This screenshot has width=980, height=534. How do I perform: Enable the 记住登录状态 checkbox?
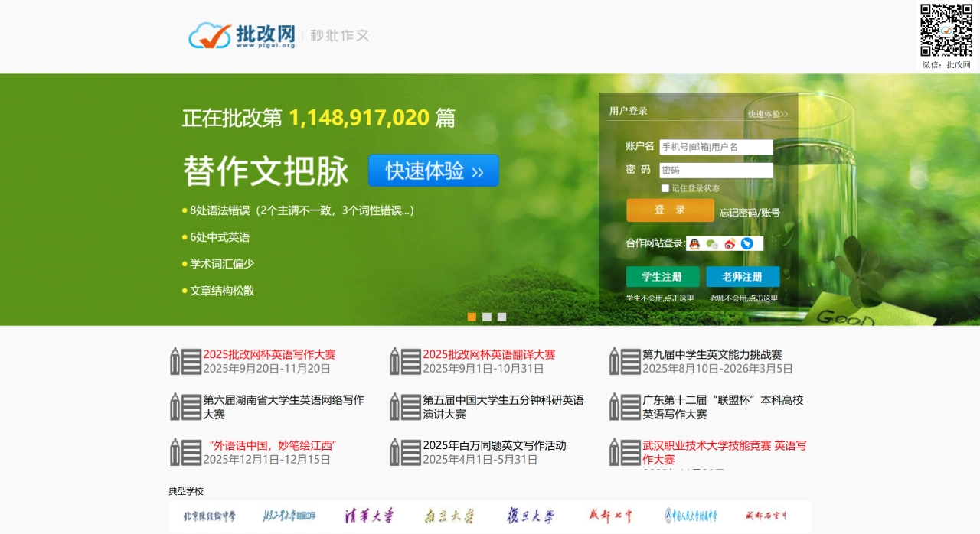click(665, 187)
